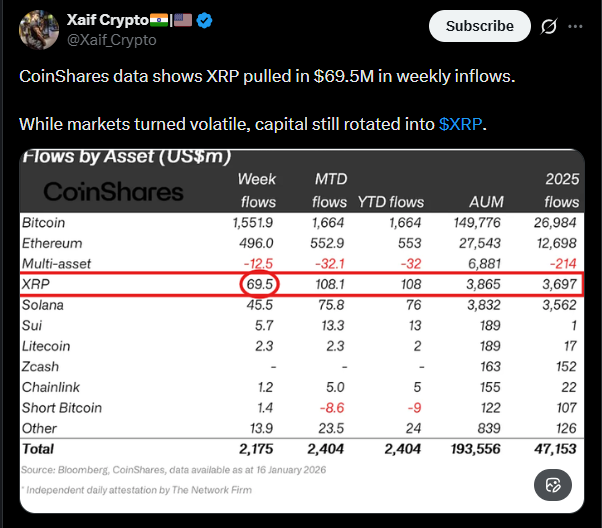Click the Ethereum row label
This screenshot has width=602, height=528.
[x=52, y=243]
